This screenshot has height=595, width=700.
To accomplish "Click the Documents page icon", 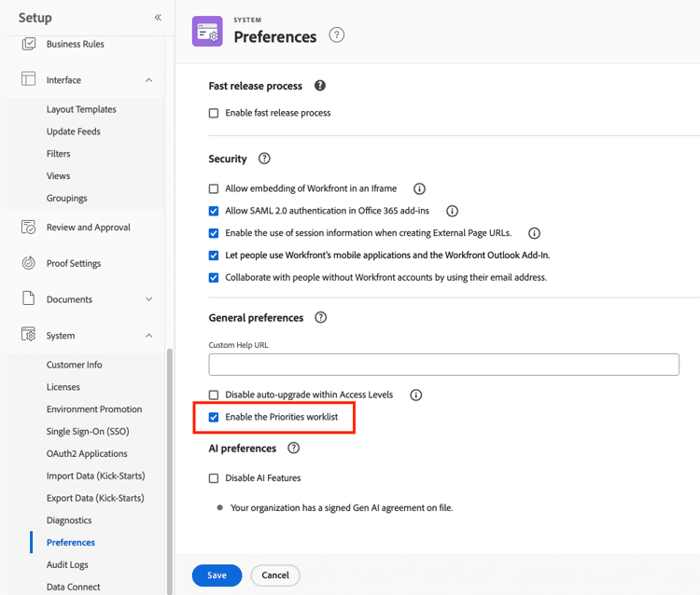I will coord(29,297).
